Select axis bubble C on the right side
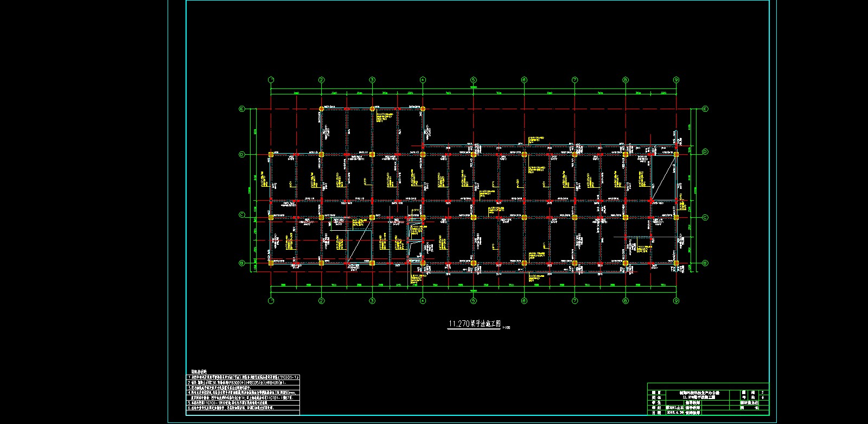Screen dimensions: 868x424 [x=705, y=217]
